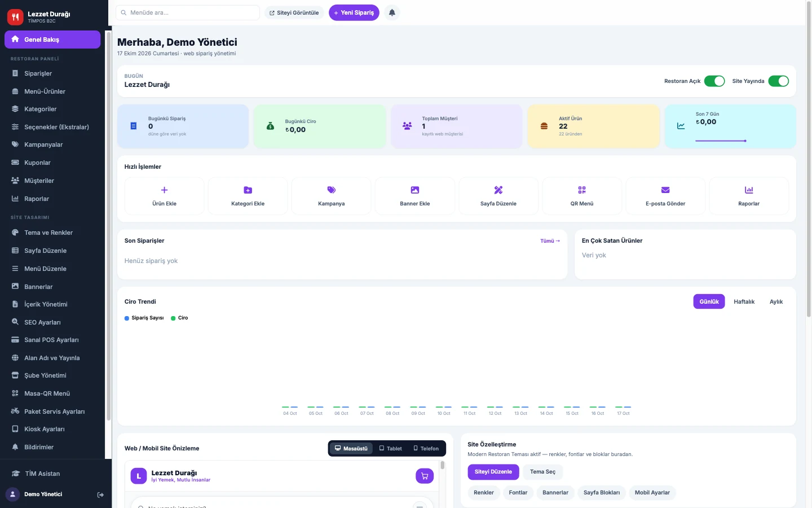Click the Sayfa Düzenle quick action icon
Viewport: 812px width, 508px height.
click(x=498, y=190)
